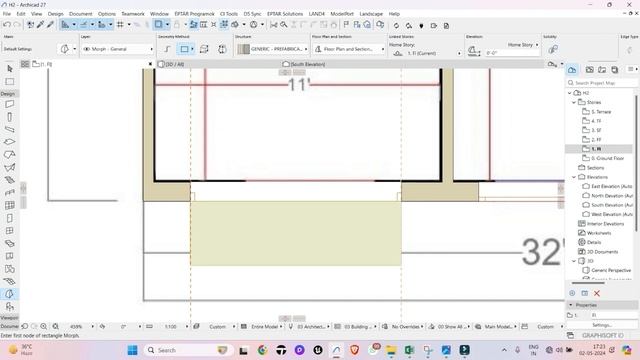The width and height of the screenshot is (640, 360).
Task: Open the Morph default settings icon
Action: click(64, 49)
